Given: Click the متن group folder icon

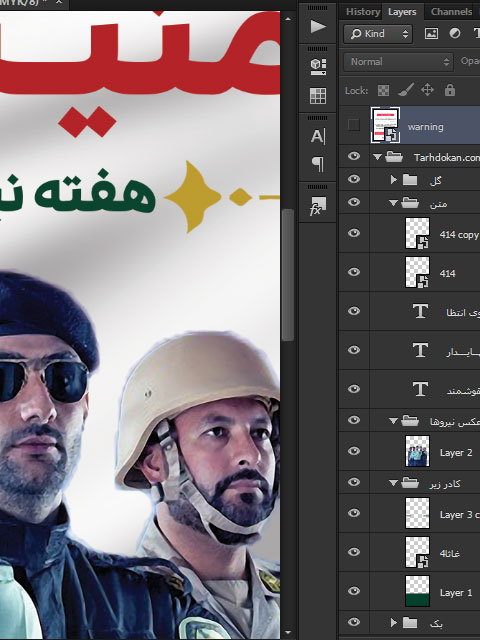Looking at the screenshot, I should coord(410,202).
